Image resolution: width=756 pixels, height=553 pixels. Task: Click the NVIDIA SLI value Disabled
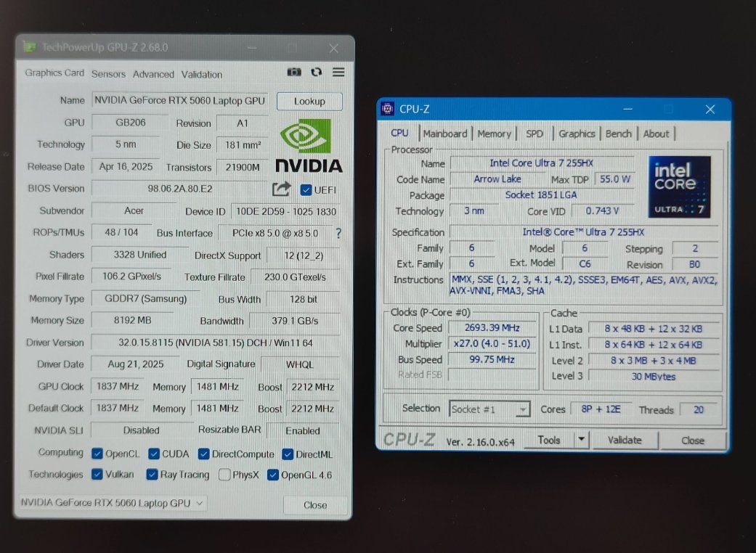point(141,430)
